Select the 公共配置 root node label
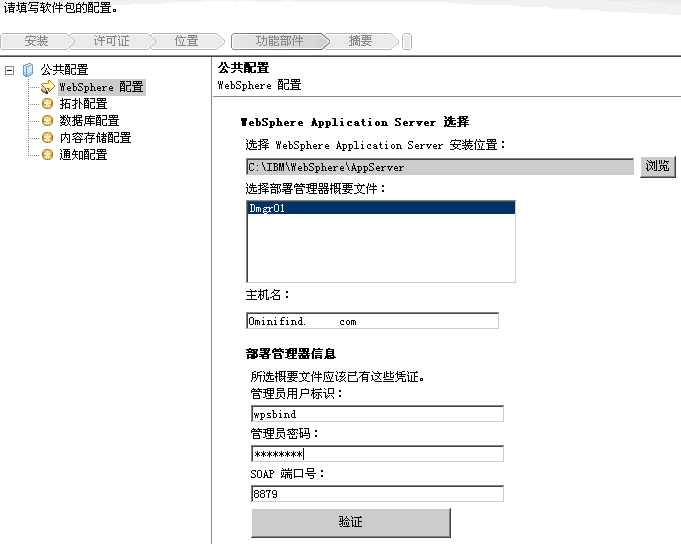 point(64,69)
